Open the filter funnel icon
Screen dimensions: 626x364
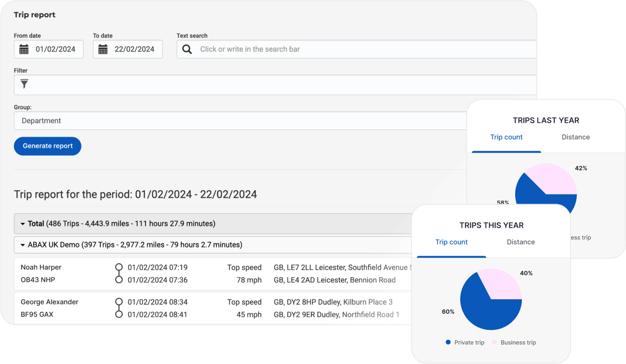point(24,84)
